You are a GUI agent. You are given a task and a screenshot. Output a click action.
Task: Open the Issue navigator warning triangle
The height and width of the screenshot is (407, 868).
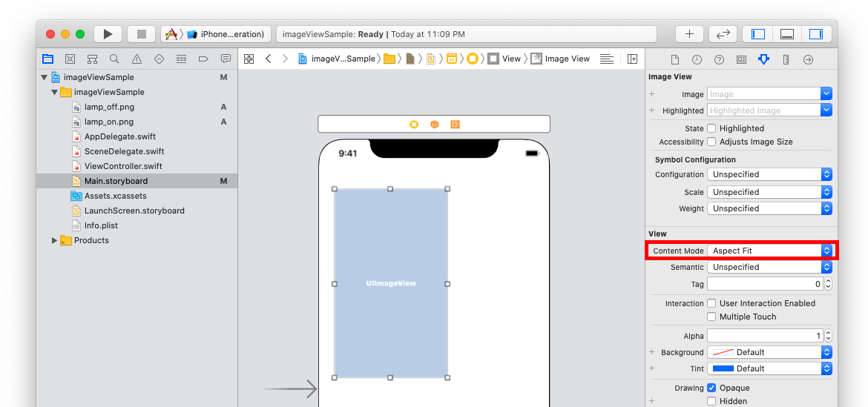137,59
